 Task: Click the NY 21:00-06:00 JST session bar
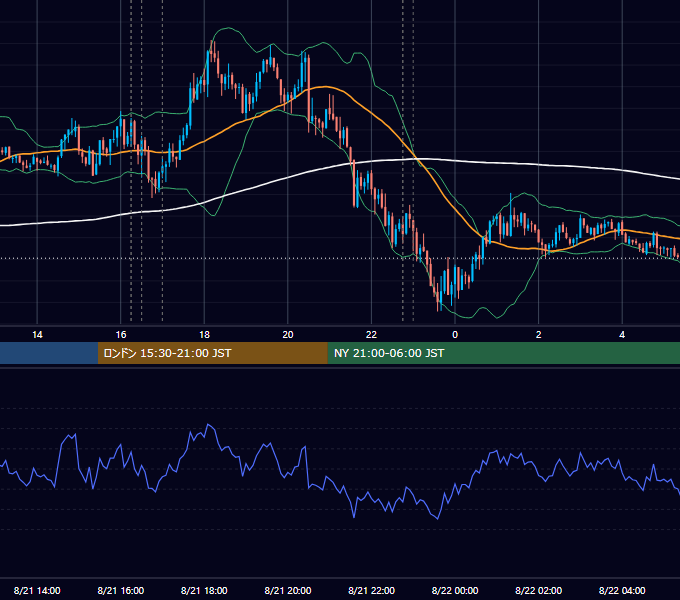point(503,353)
